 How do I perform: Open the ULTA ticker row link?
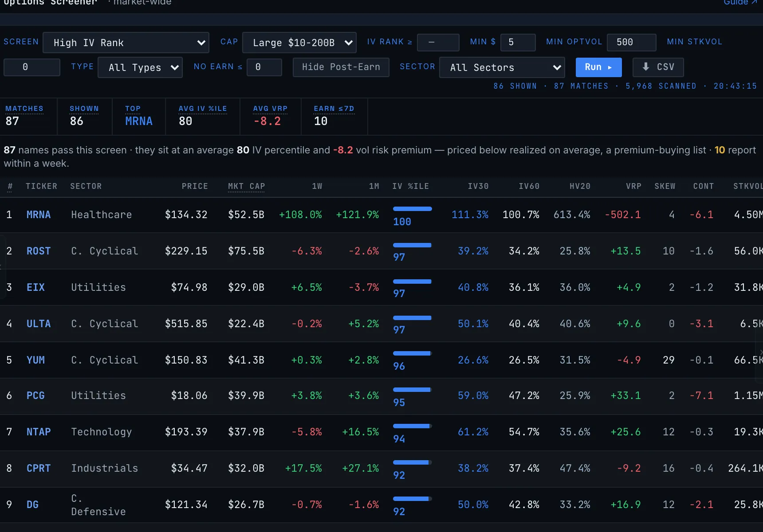[39, 324]
